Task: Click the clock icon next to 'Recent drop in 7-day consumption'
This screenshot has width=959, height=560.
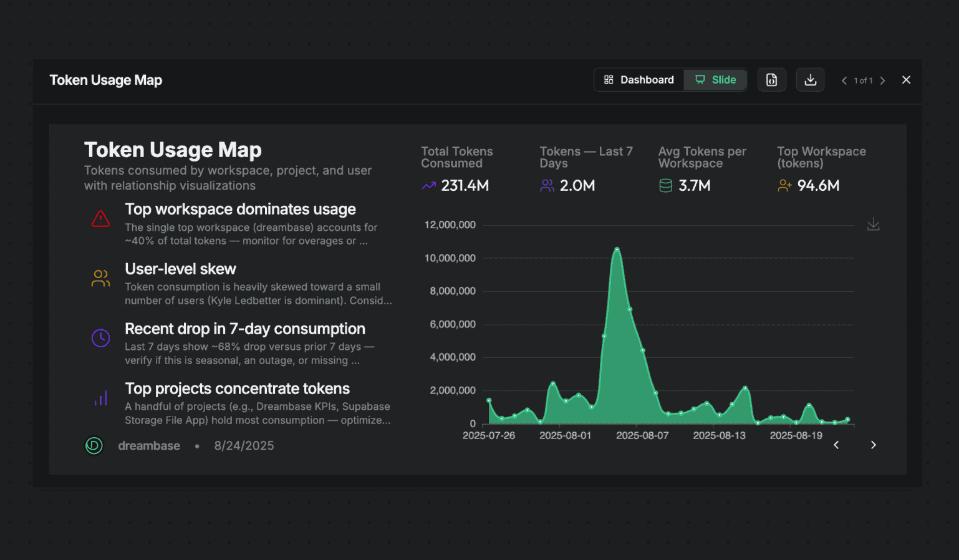Action: (100, 338)
